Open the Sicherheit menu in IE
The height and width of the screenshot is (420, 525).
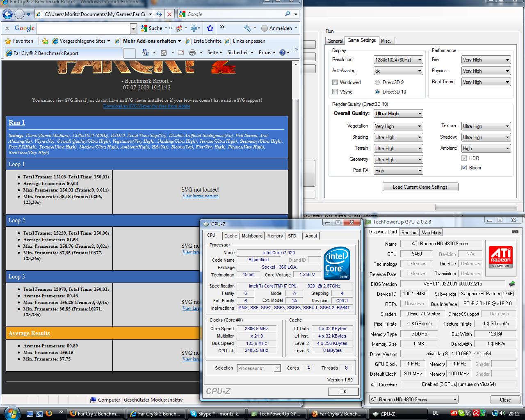pos(240,52)
